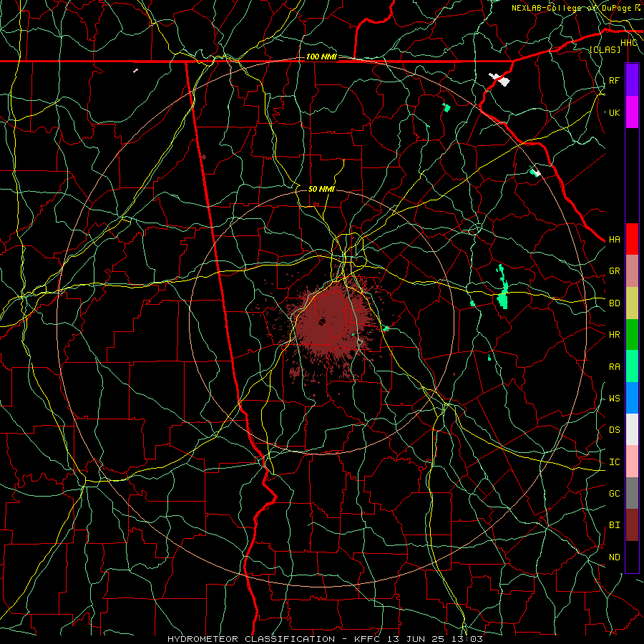Click the RA legend label
The image size is (644, 644).
614,367
